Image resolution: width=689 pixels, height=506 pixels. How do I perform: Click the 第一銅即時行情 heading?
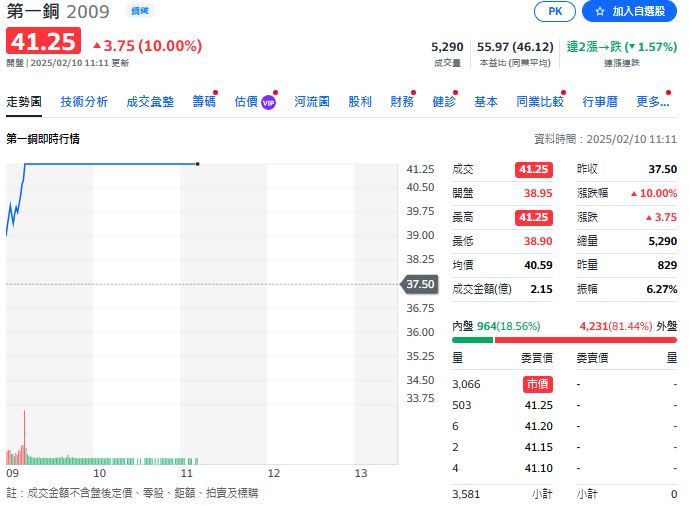tap(43, 139)
